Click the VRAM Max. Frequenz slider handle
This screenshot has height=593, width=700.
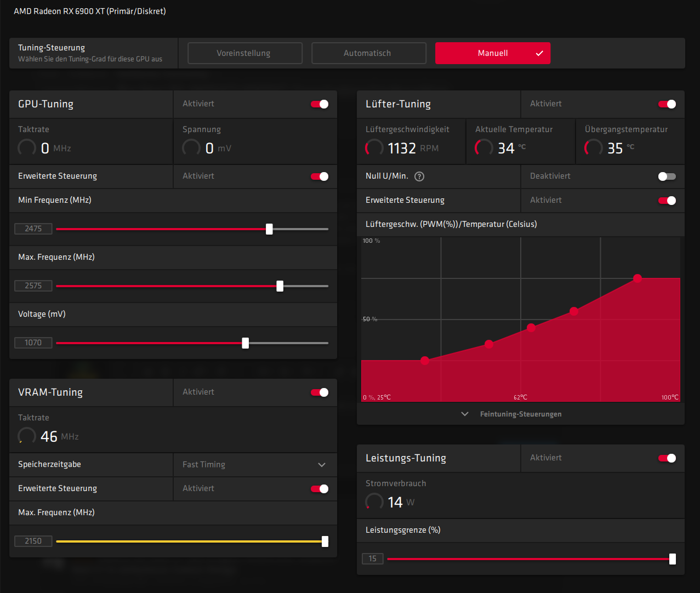pyautogui.click(x=325, y=541)
